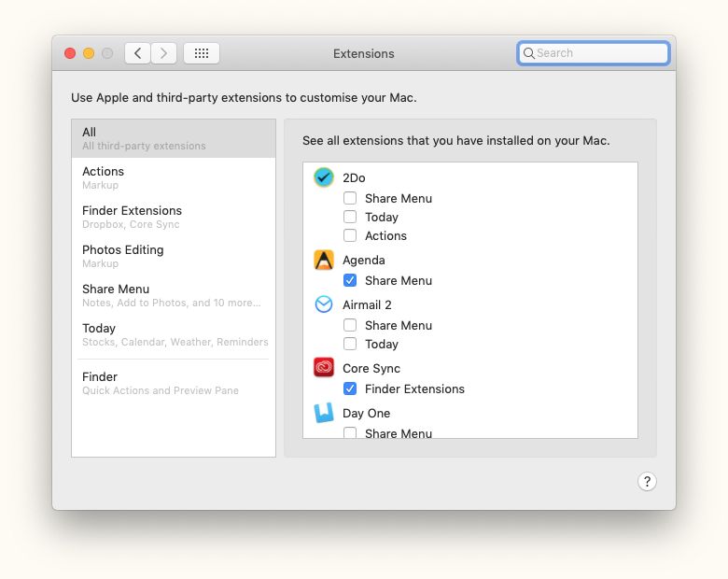Click the Day One app name
Viewport: 728px width, 579px height.
(366, 413)
